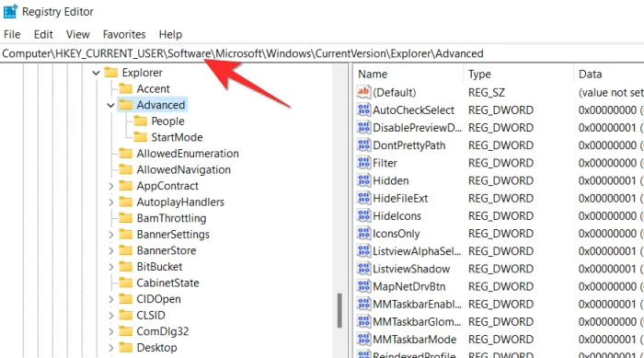Select the Explorer folder icon
Viewport: 644px width, 358px height.
point(111,73)
